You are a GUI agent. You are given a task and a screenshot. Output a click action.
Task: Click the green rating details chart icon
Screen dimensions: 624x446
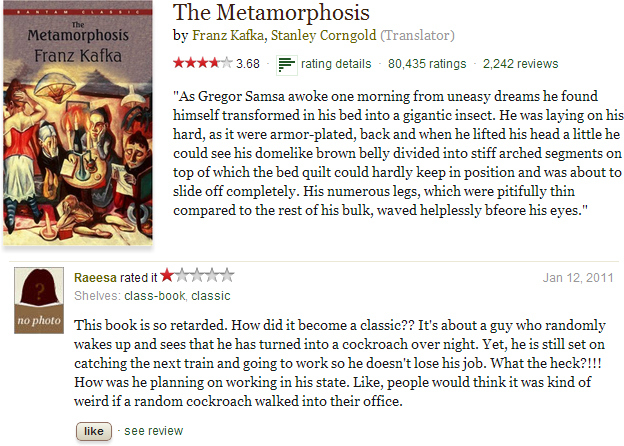[x=287, y=64]
